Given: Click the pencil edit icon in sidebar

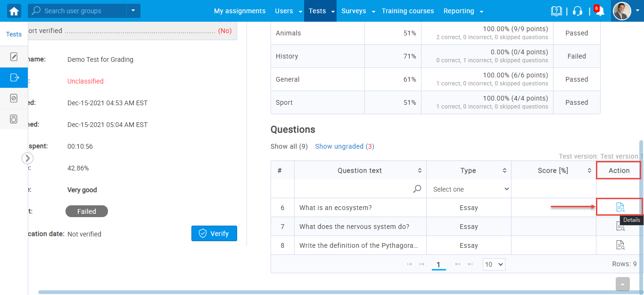Looking at the screenshot, I should (14, 57).
